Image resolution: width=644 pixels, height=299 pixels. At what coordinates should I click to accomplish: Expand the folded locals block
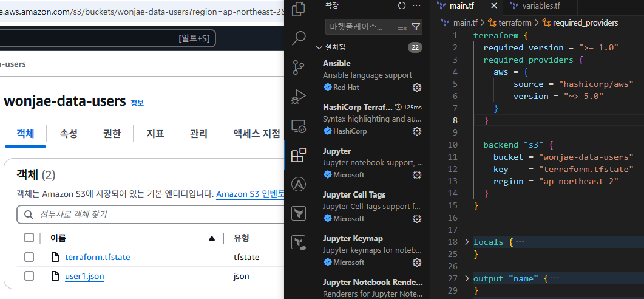pyautogui.click(x=467, y=242)
